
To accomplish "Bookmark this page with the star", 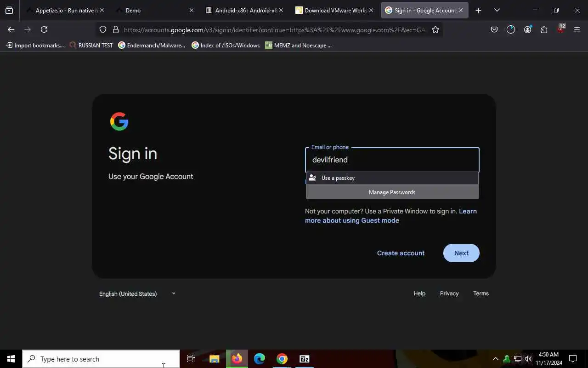I will (x=435, y=29).
